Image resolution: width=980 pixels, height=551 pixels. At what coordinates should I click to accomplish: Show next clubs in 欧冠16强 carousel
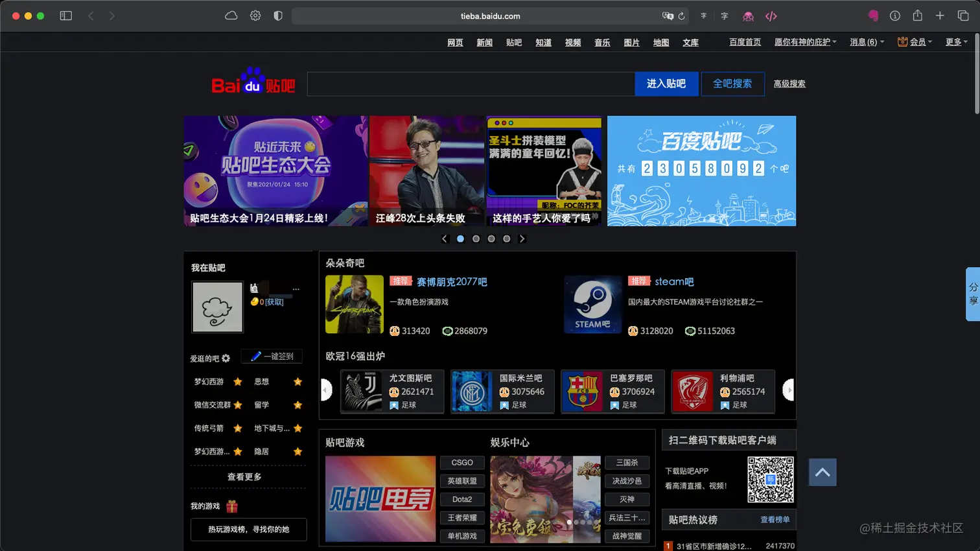pos(788,390)
